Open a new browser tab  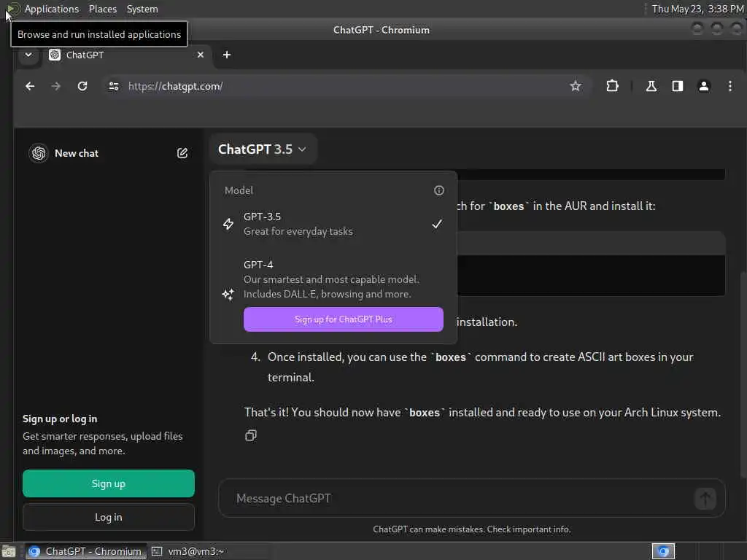pyautogui.click(x=227, y=55)
